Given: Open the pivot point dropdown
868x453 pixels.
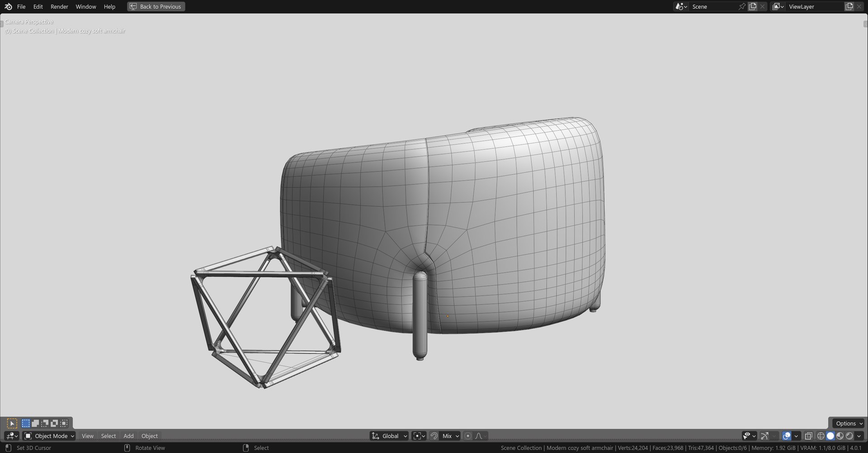Looking at the screenshot, I should click(x=419, y=436).
